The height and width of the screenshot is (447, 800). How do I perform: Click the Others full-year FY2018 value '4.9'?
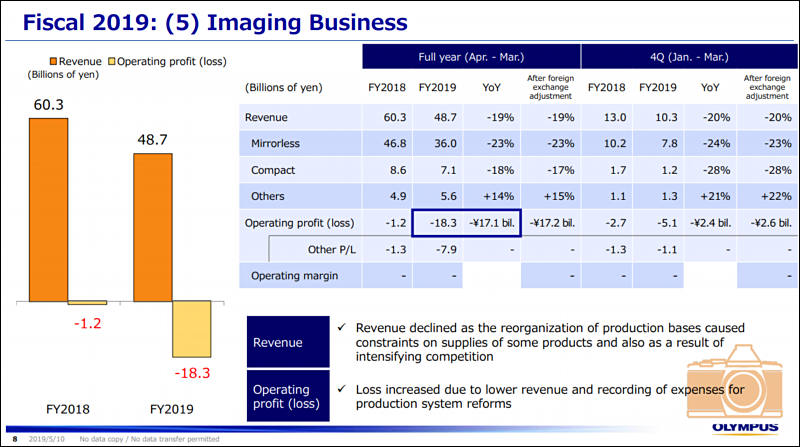click(398, 196)
